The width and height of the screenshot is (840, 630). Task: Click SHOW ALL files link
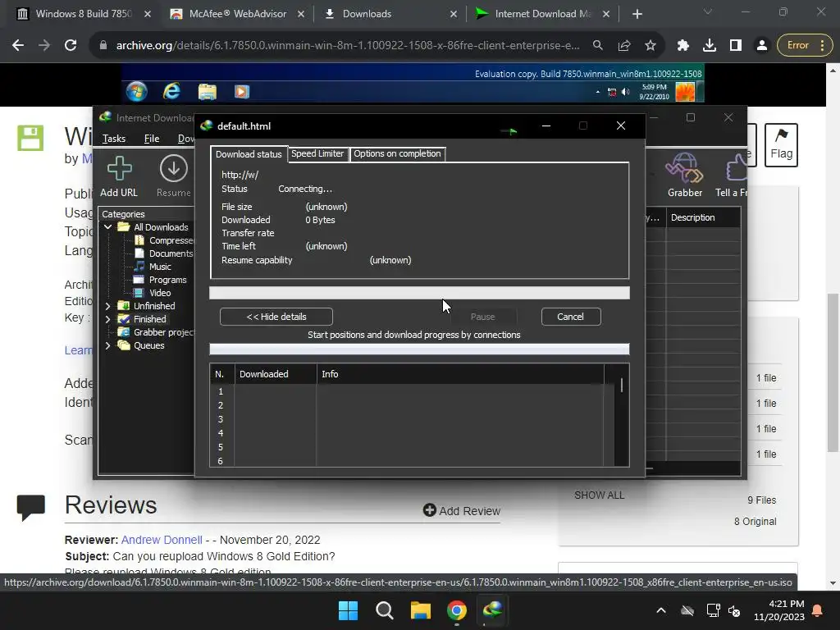[599, 495]
